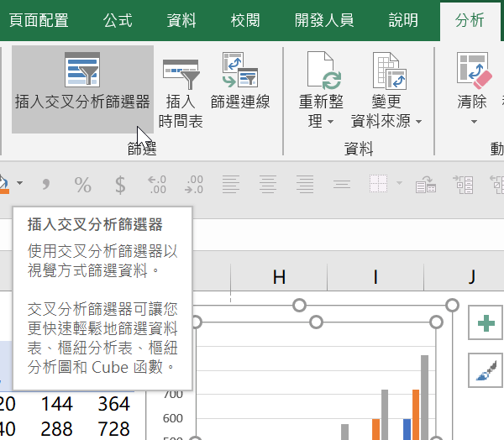Click decrease decimal icon
This screenshot has height=440, width=504.
click(194, 185)
